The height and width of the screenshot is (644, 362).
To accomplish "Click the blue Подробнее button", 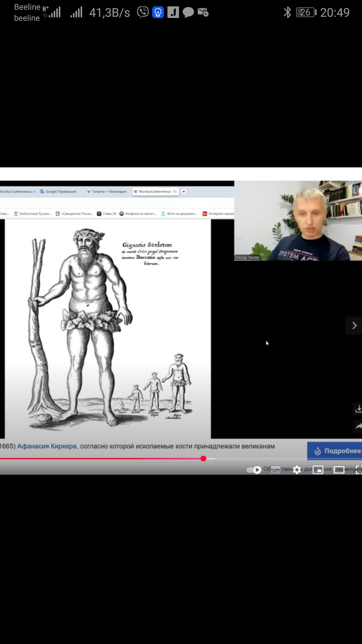I will point(335,451).
